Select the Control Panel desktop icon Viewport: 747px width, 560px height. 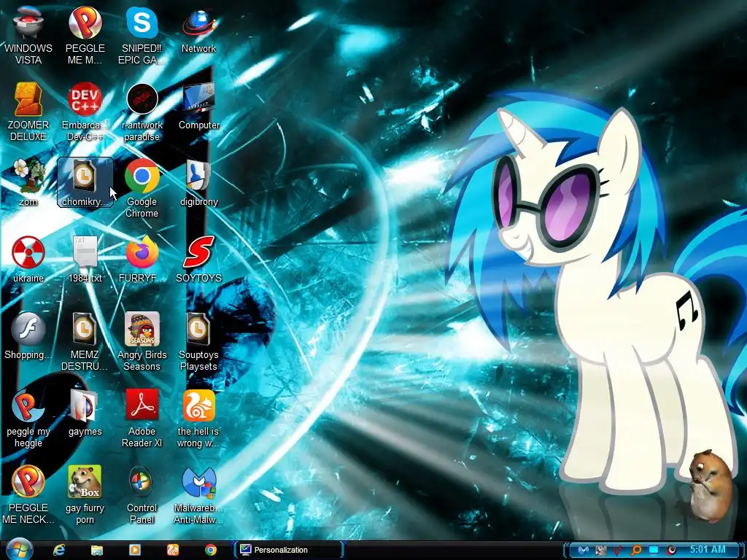tap(142, 494)
